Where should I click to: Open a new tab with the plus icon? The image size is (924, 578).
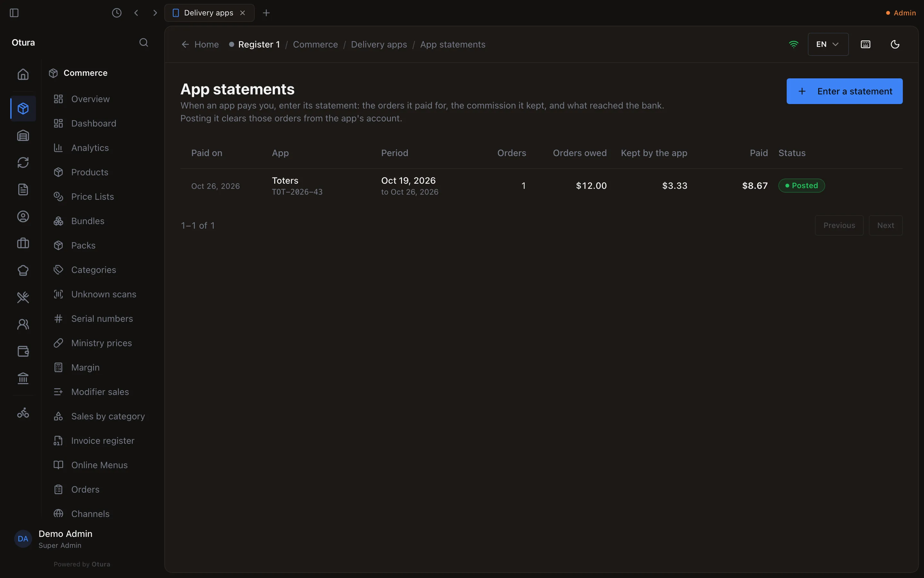point(266,13)
